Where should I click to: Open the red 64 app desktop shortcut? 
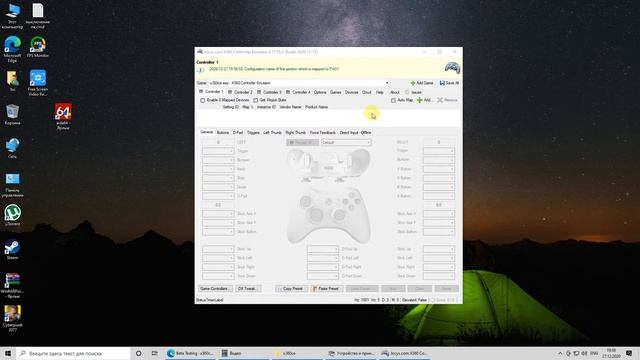(x=63, y=116)
